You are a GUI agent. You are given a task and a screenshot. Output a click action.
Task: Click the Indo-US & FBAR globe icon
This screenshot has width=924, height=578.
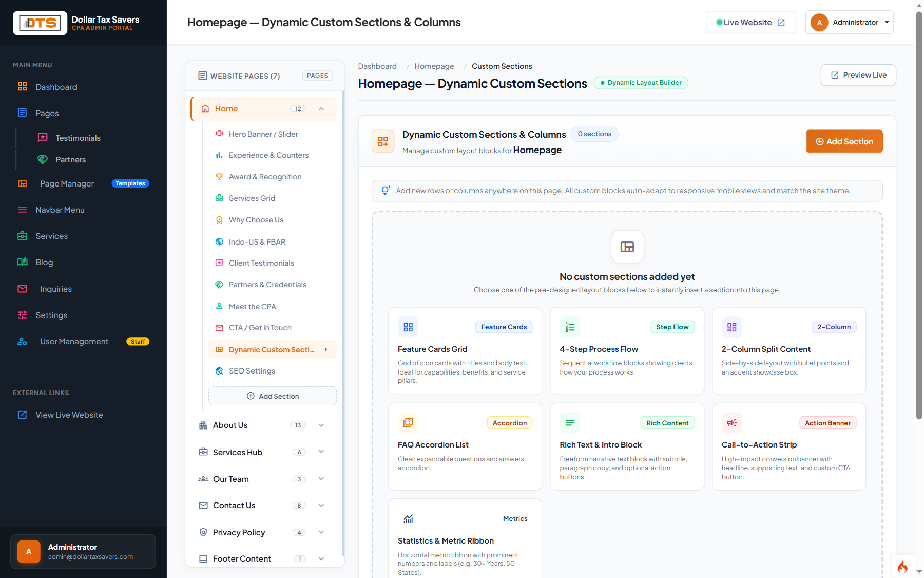tap(219, 241)
